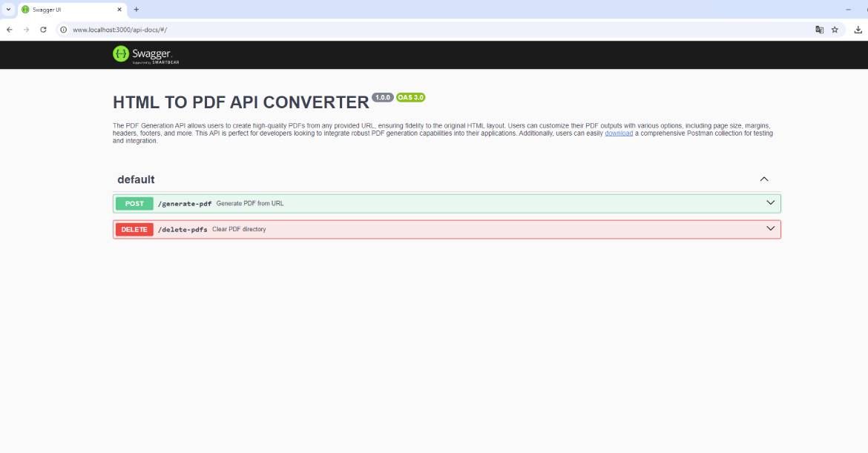This screenshot has height=453, width=868.
Task: Open the tab search dropdown arrow
Action: [8, 10]
